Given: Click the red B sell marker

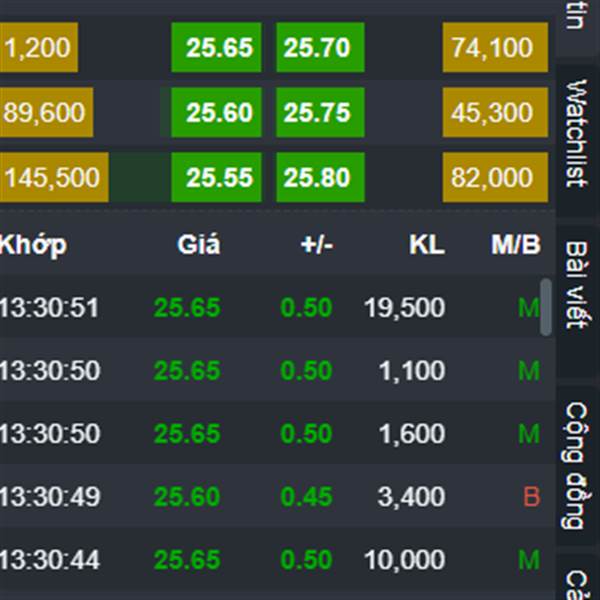Looking at the screenshot, I should [532, 497].
